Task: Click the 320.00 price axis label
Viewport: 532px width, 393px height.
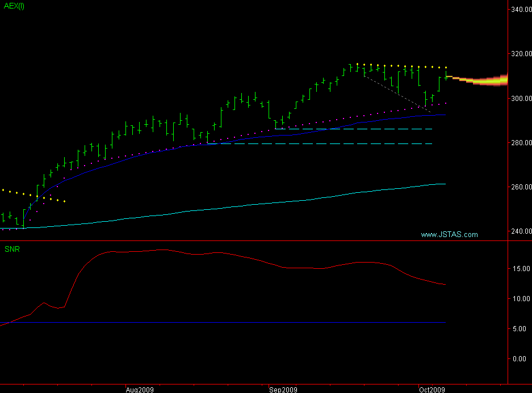Action: tap(520, 54)
